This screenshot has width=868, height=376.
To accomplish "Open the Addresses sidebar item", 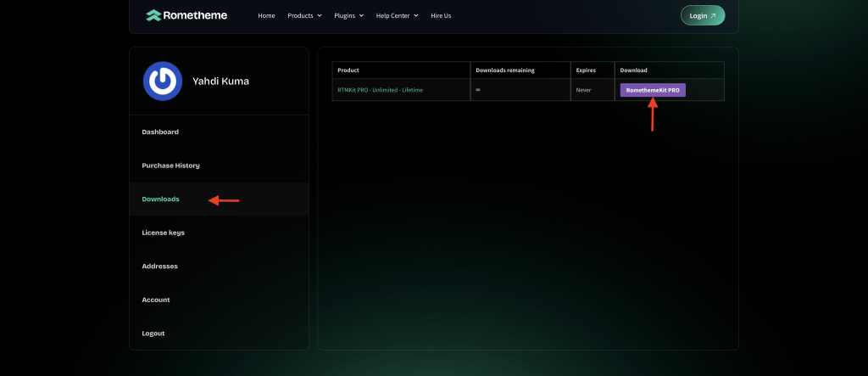I will (159, 267).
